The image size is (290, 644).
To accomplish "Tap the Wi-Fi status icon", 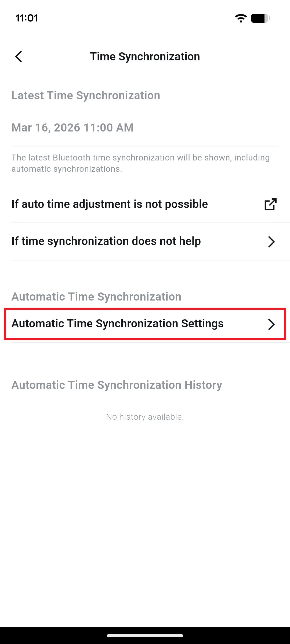I will (x=241, y=18).
